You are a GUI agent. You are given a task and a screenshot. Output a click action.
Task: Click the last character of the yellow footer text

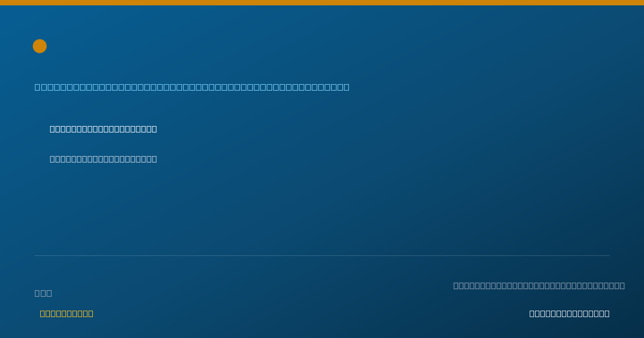tap(91, 313)
